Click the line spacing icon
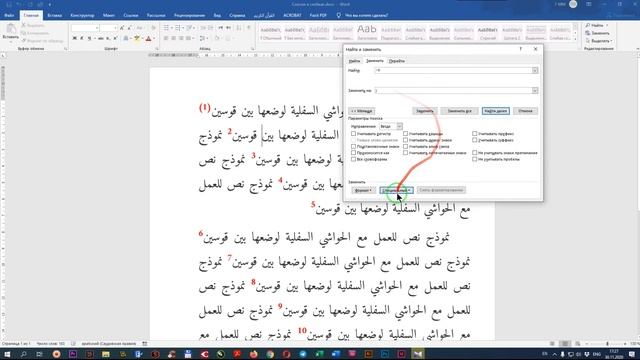The width and height of the screenshot is (640, 360). [x=203, y=38]
